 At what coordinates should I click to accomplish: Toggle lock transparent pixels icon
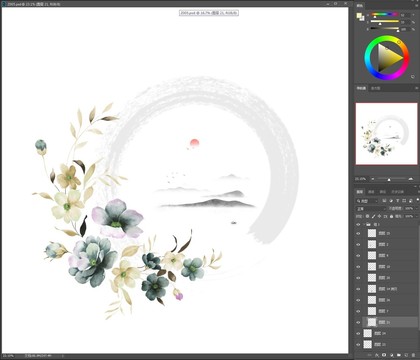click(367, 216)
